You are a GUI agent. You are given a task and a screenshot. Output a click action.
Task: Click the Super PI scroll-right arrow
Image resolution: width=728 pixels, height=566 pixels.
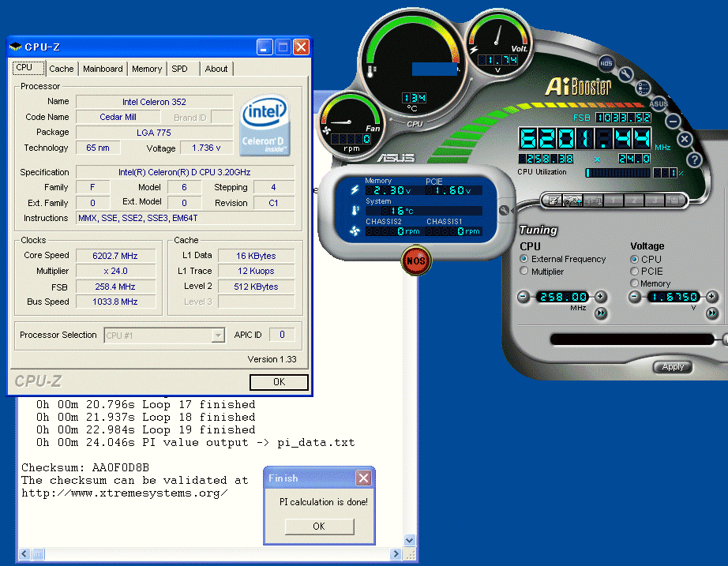pyautogui.click(x=396, y=553)
